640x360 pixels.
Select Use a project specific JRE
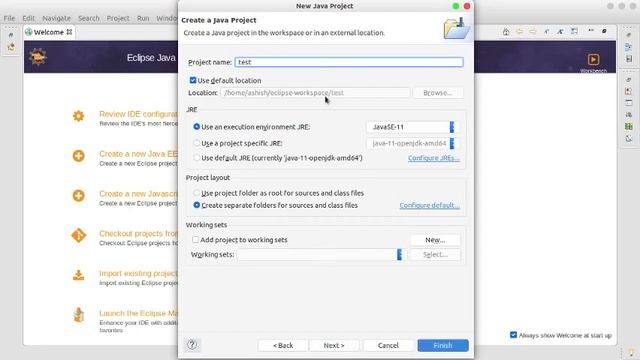click(197, 143)
